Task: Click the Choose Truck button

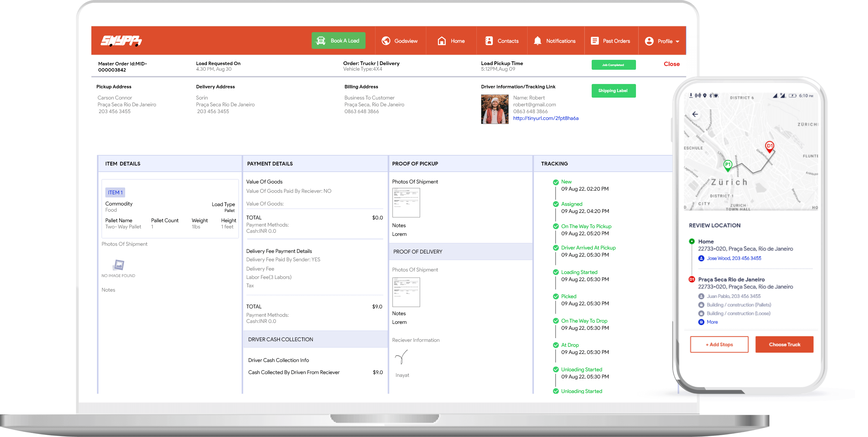Action: tap(784, 345)
